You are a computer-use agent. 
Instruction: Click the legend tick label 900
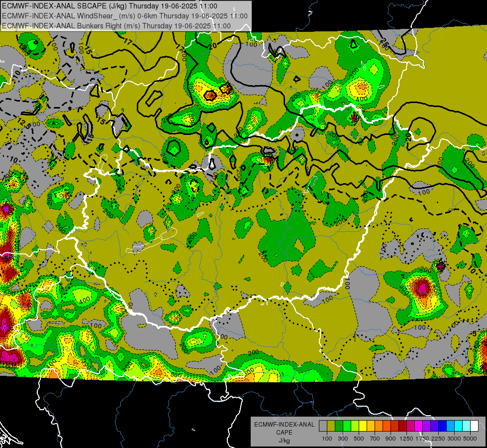390,439
